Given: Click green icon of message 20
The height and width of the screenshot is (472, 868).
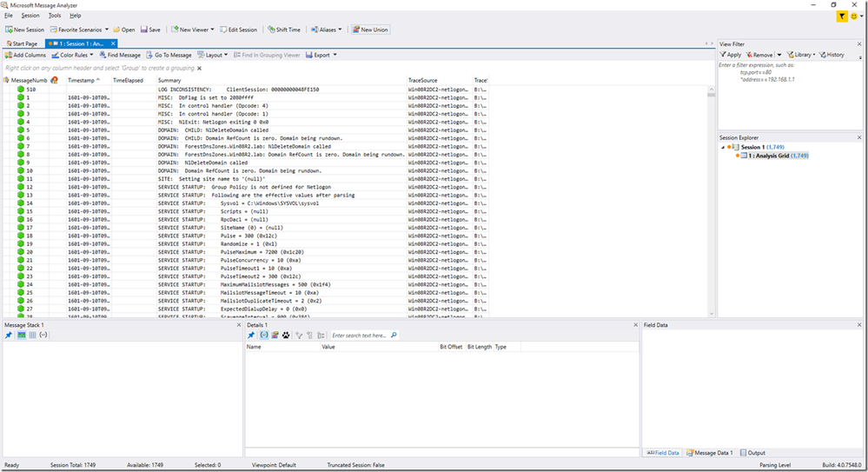Looking at the screenshot, I should coord(21,252).
